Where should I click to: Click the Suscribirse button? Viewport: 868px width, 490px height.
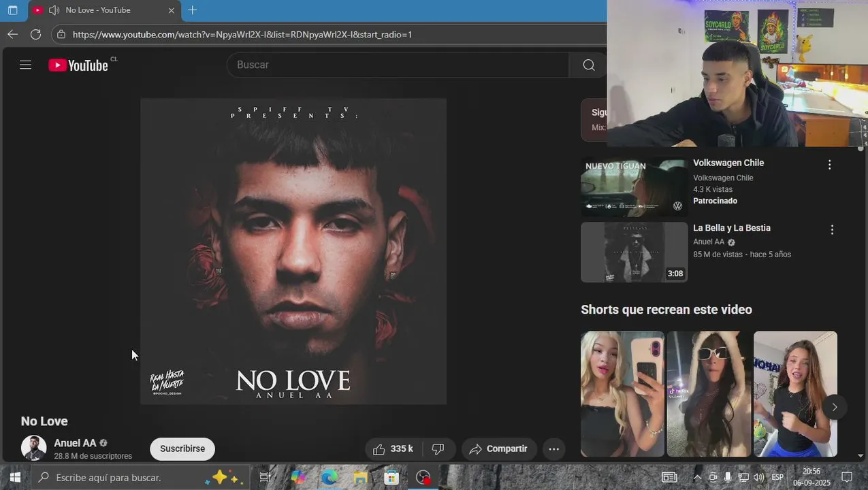pos(182,448)
